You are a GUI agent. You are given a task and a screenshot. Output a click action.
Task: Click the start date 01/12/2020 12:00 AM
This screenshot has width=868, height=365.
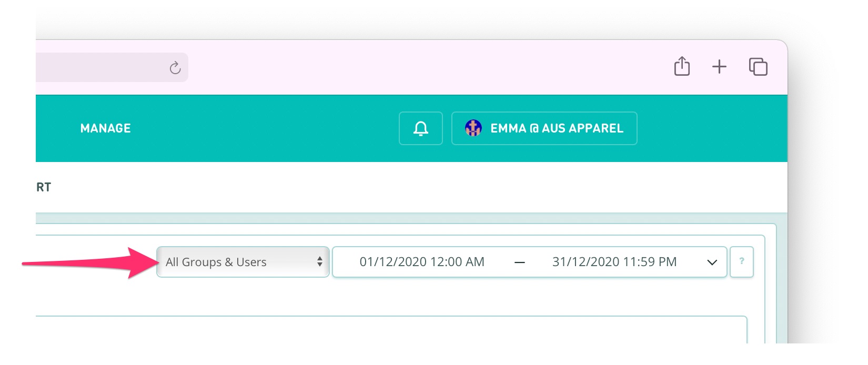point(421,261)
